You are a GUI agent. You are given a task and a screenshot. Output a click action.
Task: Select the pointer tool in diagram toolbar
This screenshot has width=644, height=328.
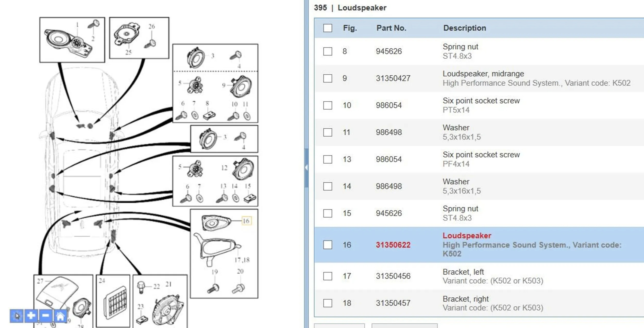(17, 316)
